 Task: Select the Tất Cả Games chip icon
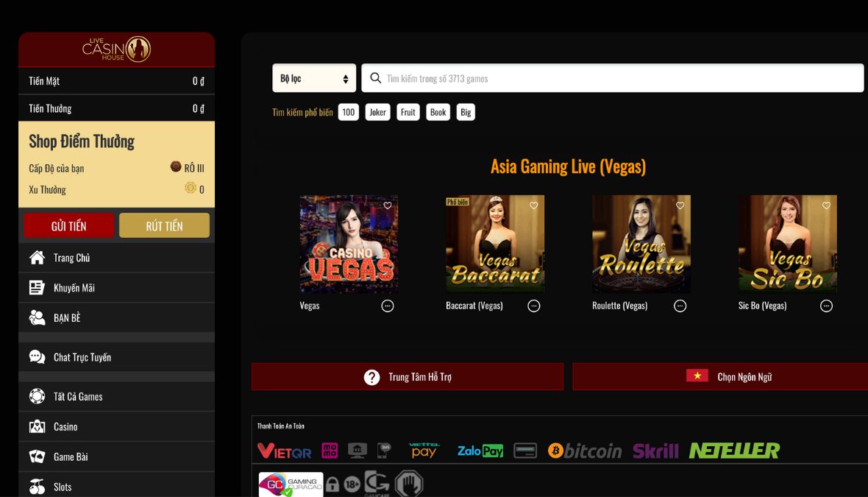(36, 395)
